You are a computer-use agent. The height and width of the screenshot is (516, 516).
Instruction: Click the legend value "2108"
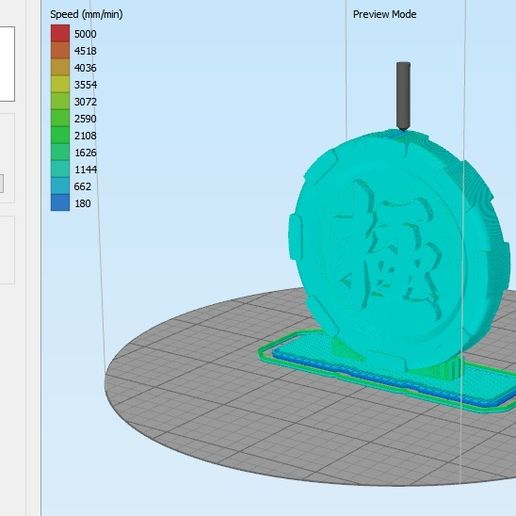85,136
